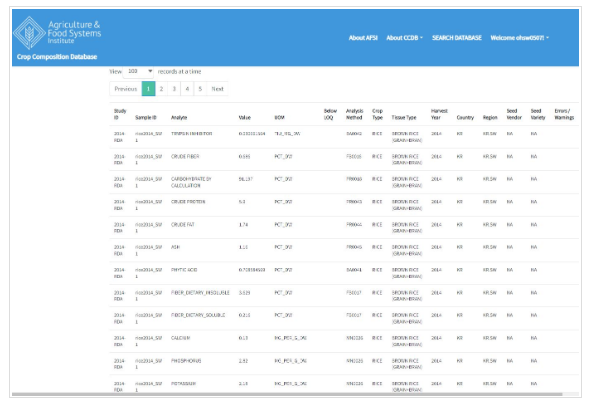Click the Harvest Year column header
The width and height of the screenshot is (591, 413).
click(x=439, y=114)
